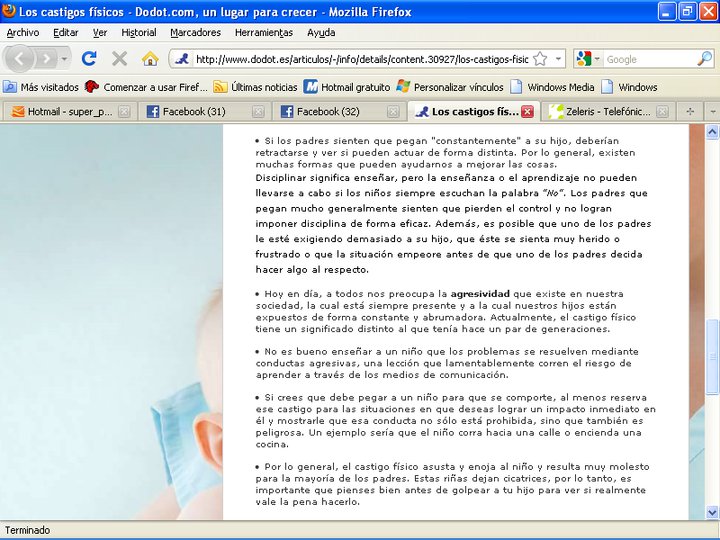Click bullet starting 'Si los padres sienten'

(445, 152)
